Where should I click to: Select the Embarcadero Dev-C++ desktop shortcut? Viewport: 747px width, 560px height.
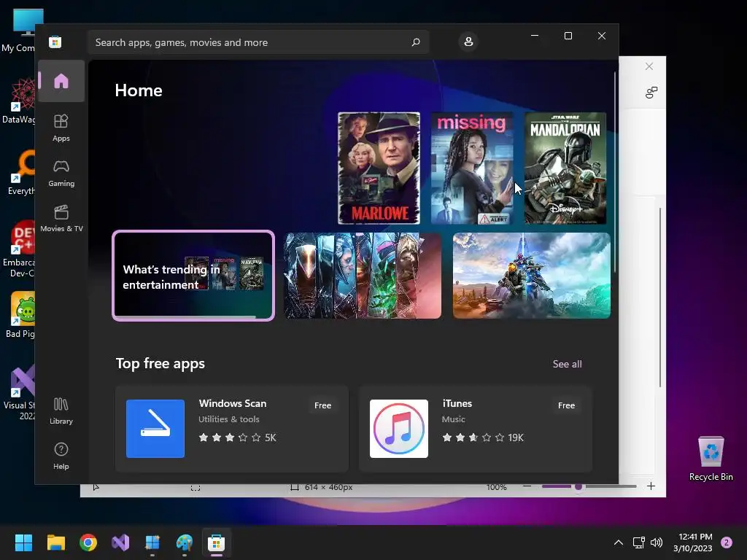click(x=19, y=249)
